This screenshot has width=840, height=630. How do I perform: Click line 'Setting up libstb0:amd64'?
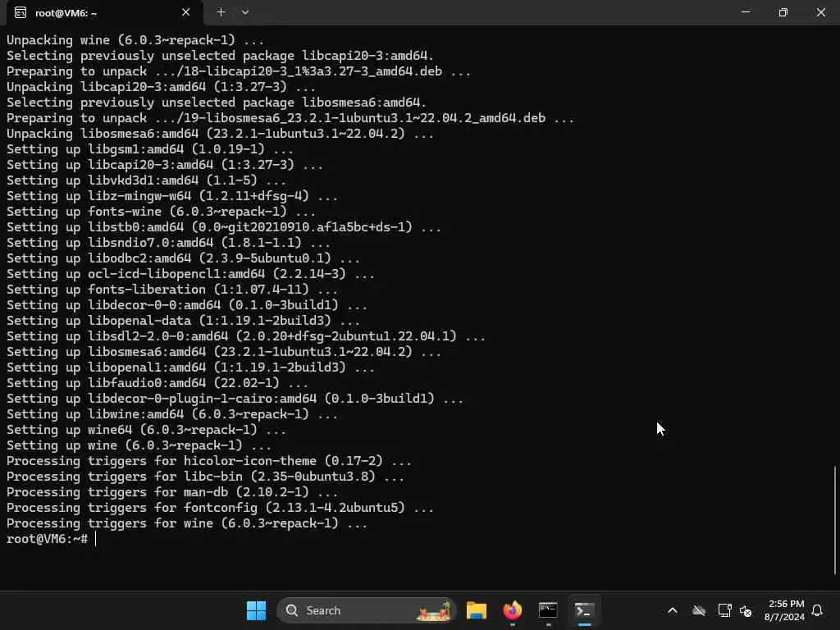pos(223,227)
